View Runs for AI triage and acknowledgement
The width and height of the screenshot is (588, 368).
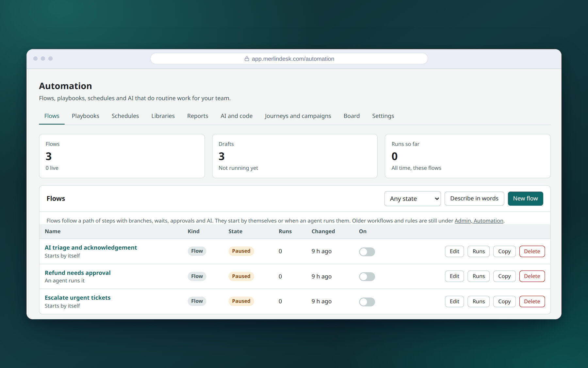pyautogui.click(x=479, y=251)
